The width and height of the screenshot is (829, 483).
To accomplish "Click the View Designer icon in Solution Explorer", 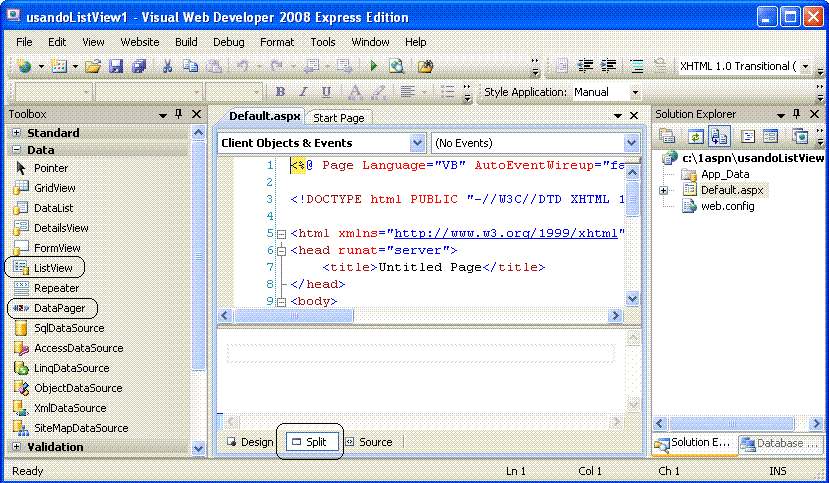I will (771, 136).
